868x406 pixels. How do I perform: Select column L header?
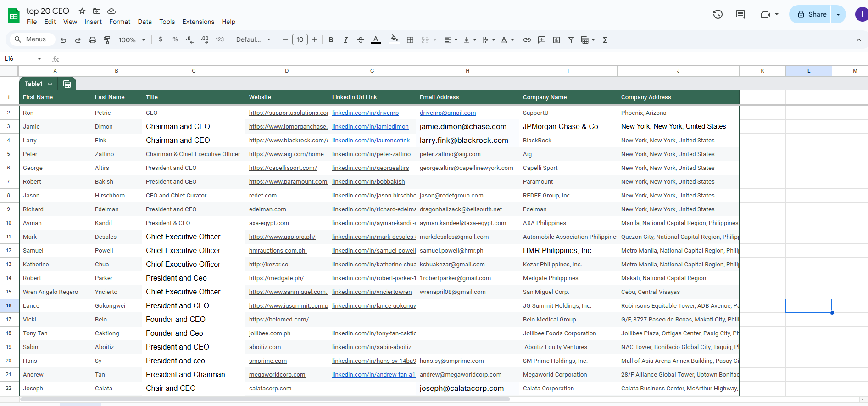809,71
